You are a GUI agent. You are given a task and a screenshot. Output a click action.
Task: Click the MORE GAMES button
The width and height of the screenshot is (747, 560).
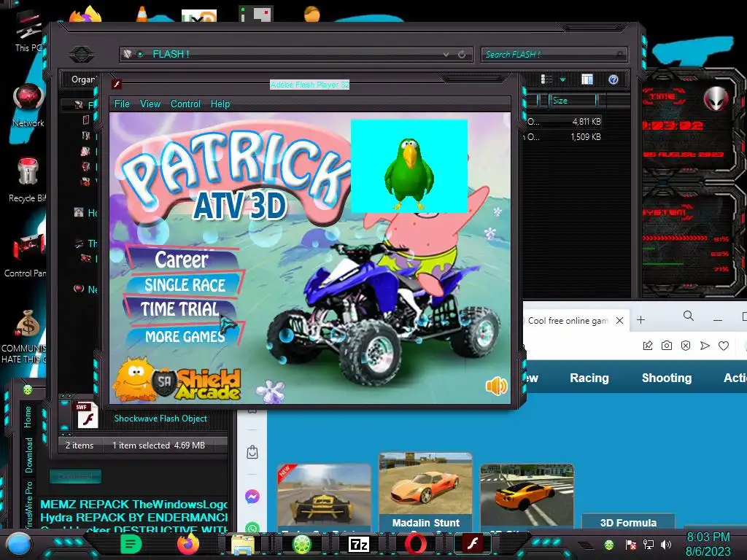point(185,337)
